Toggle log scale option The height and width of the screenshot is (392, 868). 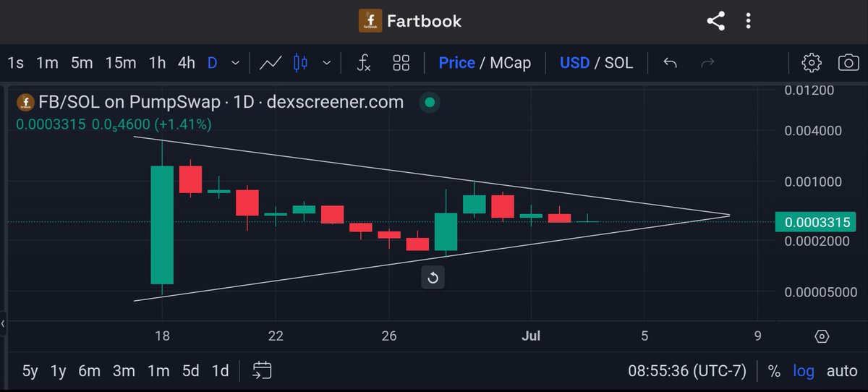pyautogui.click(x=804, y=371)
